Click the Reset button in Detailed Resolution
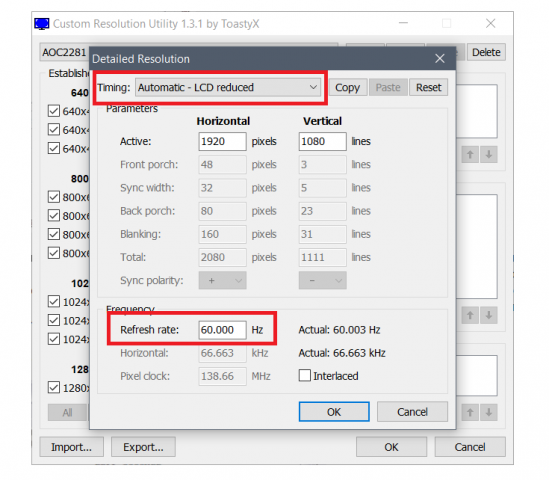The height and width of the screenshot is (480, 549). pos(428,87)
